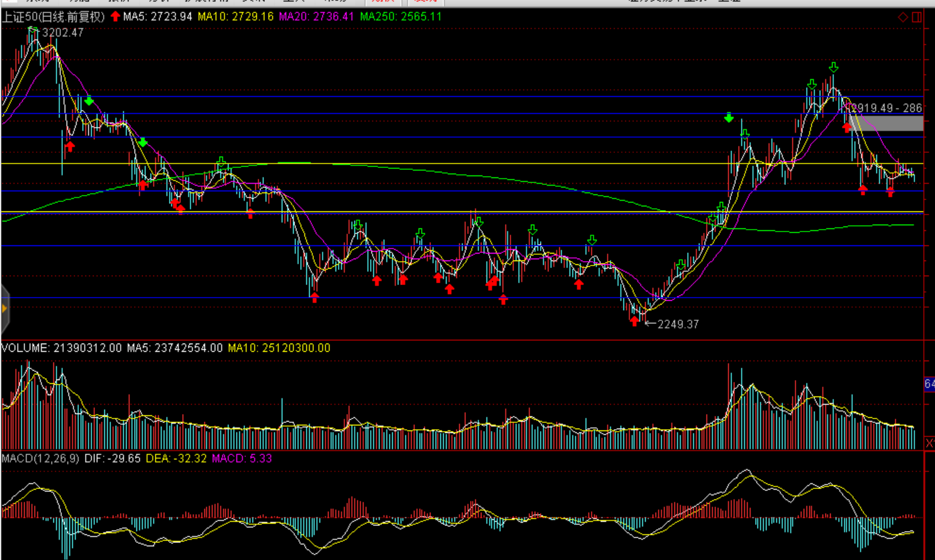Viewport: 935px width, 560px height.
Task: Select the yellow MA10: 2729.16 legend
Action: 235,17
